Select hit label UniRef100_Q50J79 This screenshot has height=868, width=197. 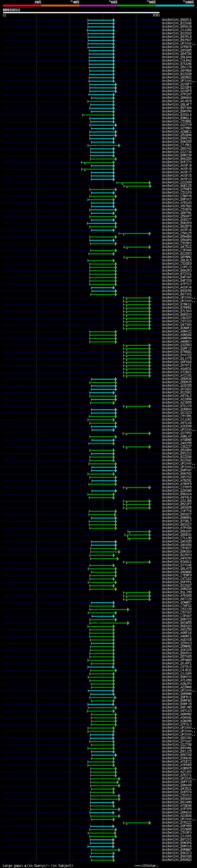point(177,67)
